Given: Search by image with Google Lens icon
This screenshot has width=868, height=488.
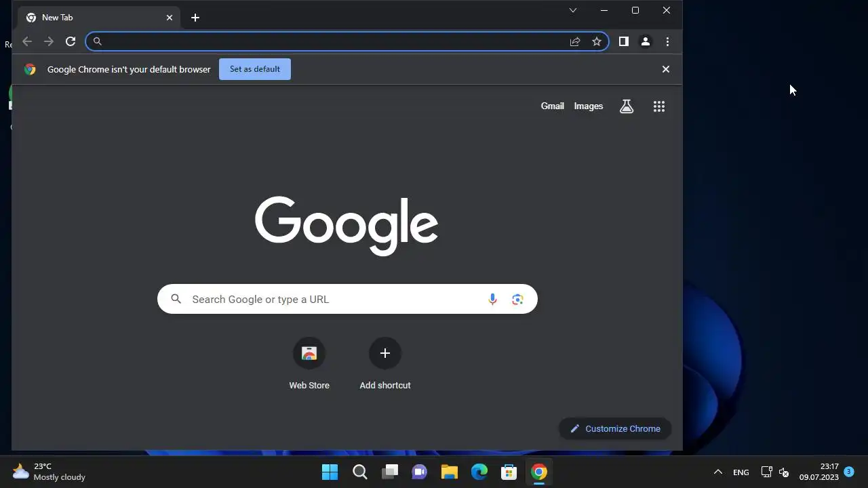Looking at the screenshot, I should (x=518, y=299).
